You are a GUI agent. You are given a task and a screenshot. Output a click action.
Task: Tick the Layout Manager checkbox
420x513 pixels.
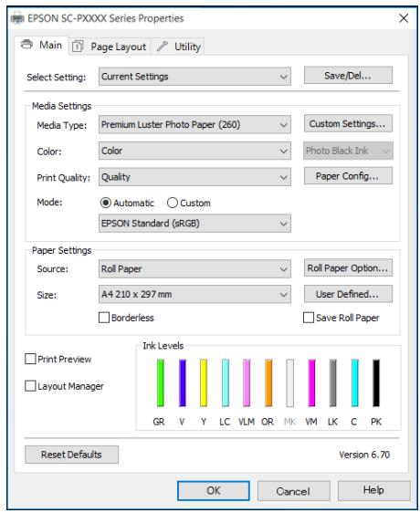(30, 386)
